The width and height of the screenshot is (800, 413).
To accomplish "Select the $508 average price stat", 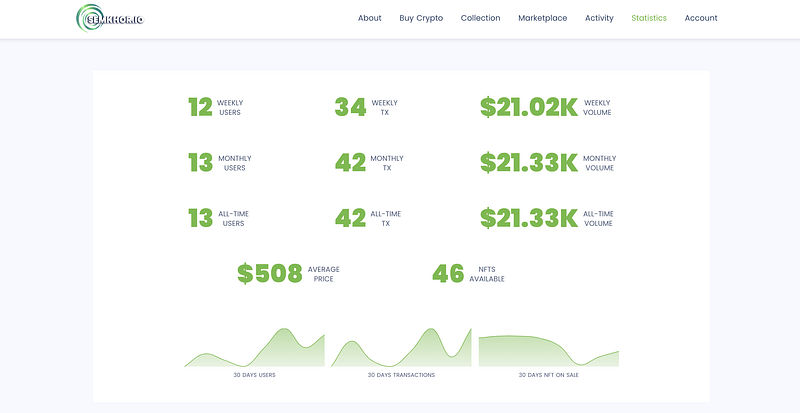I will (x=270, y=274).
